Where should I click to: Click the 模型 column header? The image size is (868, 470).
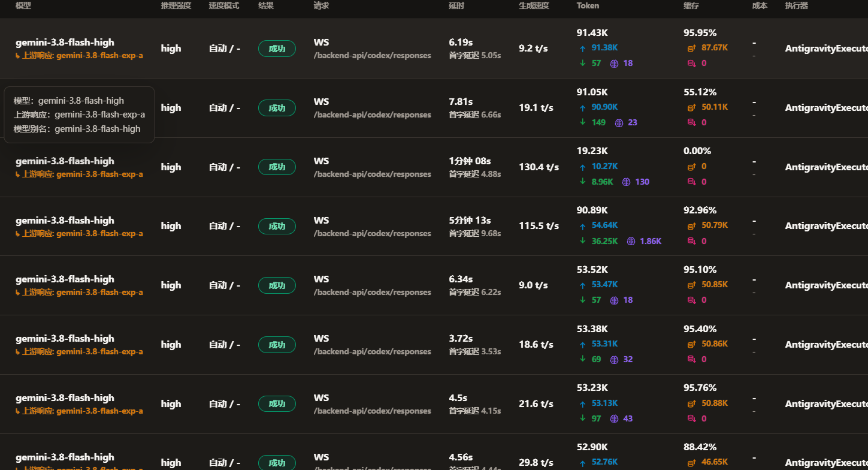23,5
